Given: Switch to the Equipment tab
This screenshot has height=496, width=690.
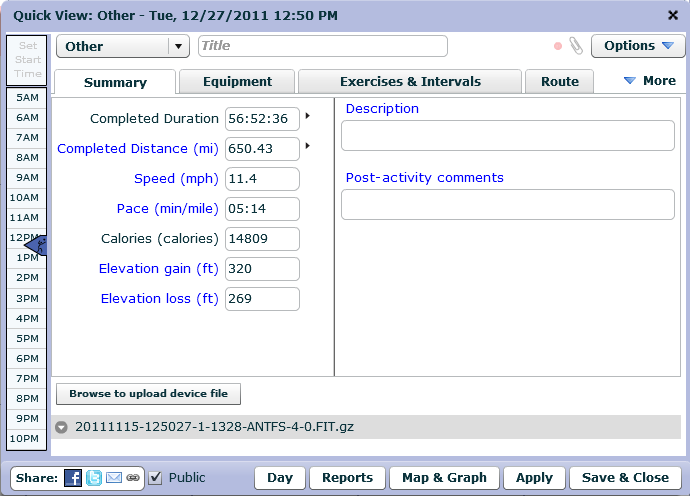Looking at the screenshot, I should [237, 81].
